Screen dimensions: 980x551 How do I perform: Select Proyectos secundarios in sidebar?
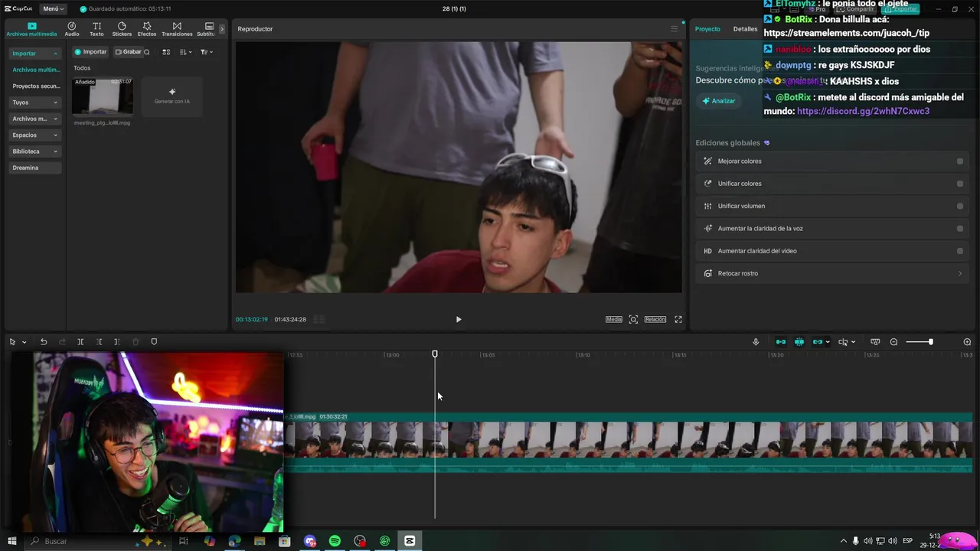click(x=35, y=86)
